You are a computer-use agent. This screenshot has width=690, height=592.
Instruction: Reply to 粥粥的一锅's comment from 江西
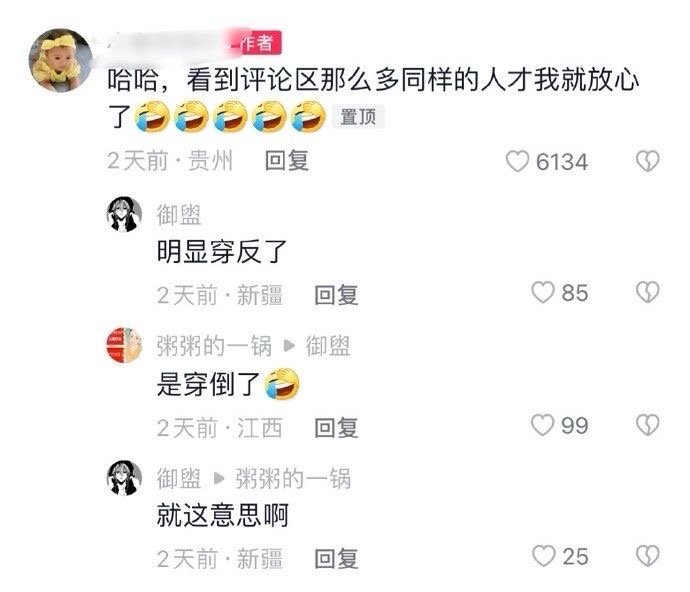click(x=336, y=427)
